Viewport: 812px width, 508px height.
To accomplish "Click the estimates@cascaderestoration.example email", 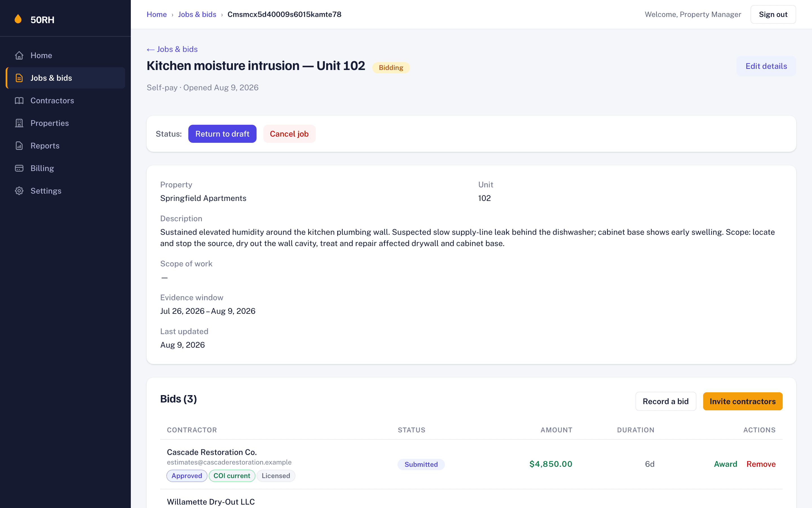I will click(229, 462).
